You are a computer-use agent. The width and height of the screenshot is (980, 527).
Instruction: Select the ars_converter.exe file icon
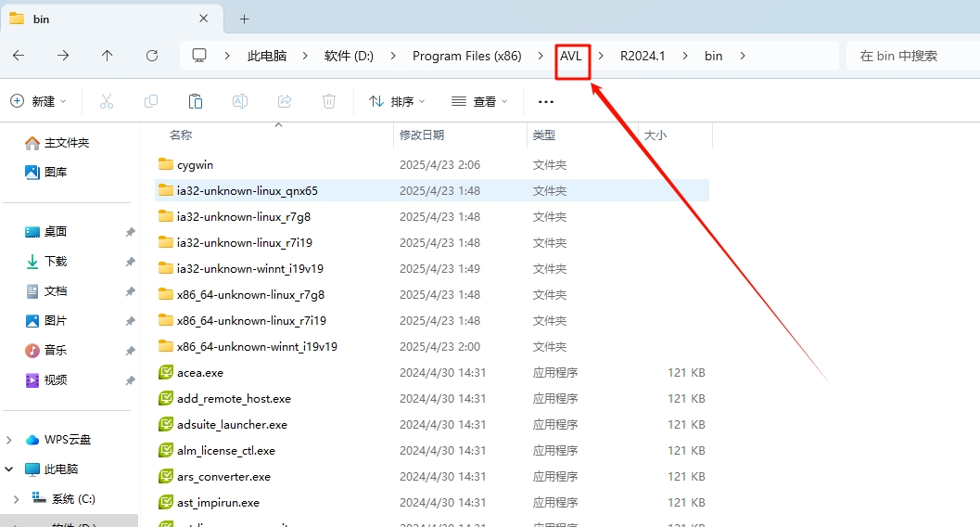[x=166, y=476]
